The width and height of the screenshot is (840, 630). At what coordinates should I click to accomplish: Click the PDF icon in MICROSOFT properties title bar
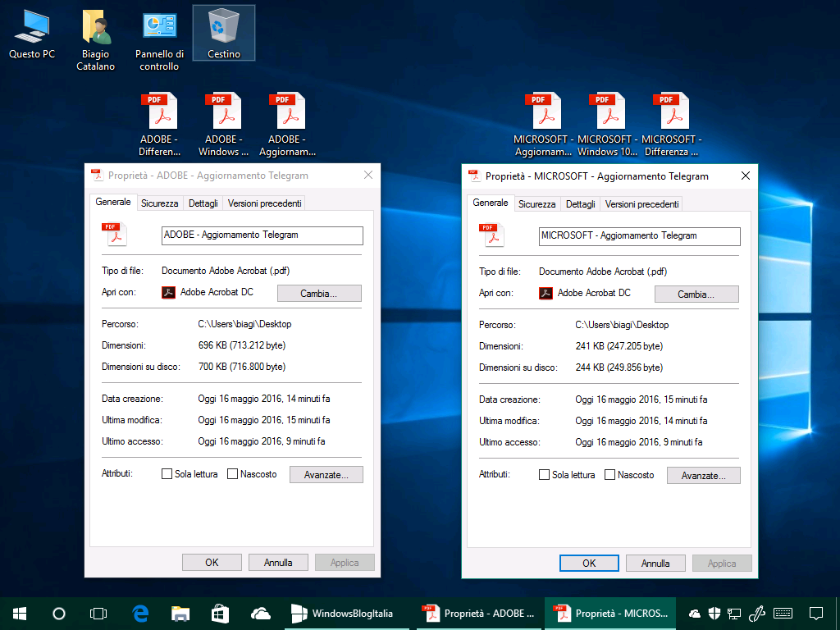click(x=473, y=176)
